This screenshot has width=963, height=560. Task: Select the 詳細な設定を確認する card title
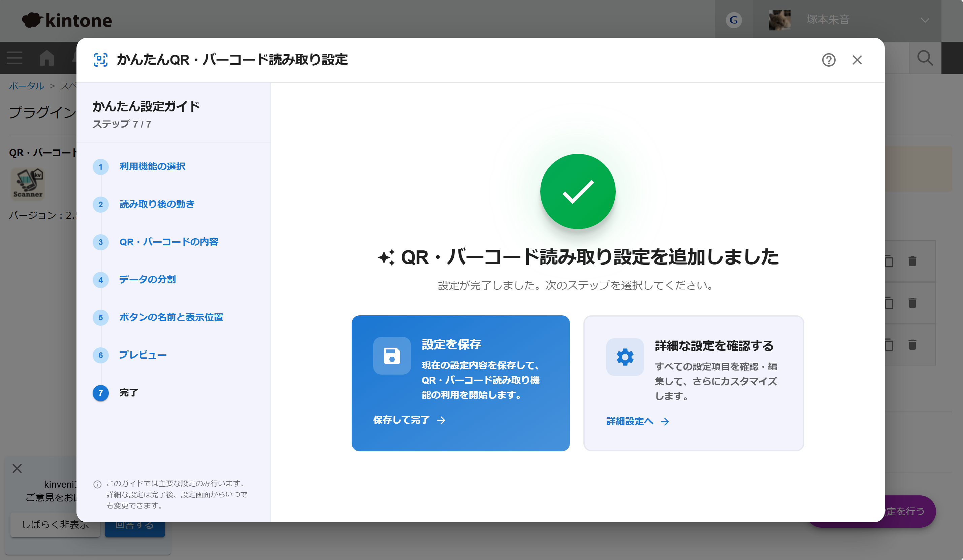coord(714,346)
